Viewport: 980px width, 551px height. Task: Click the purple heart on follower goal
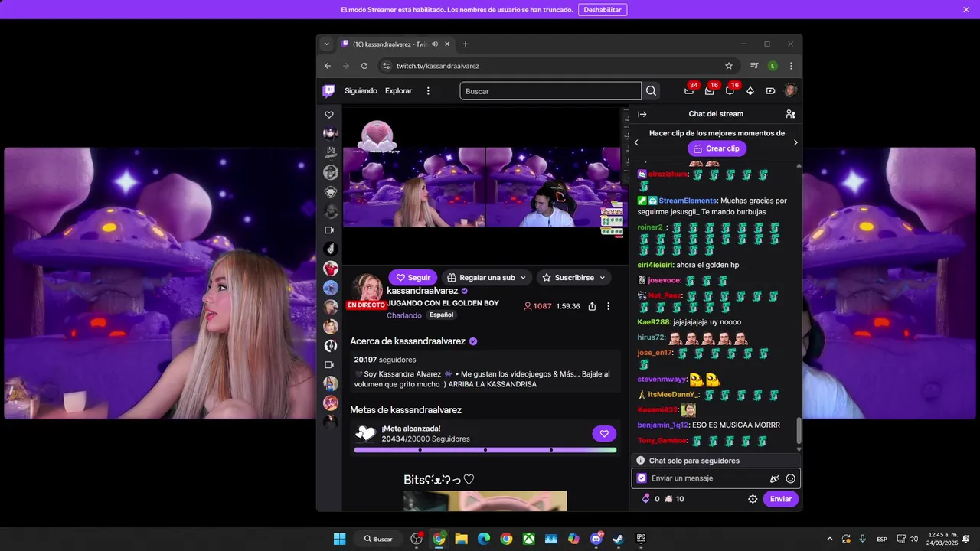(x=604, y=434)
